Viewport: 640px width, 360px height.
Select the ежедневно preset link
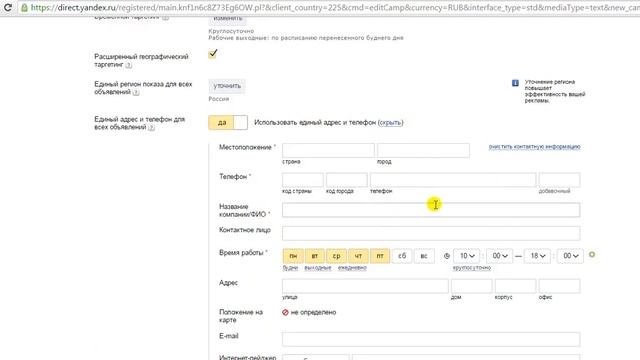[x=352, y=268]
